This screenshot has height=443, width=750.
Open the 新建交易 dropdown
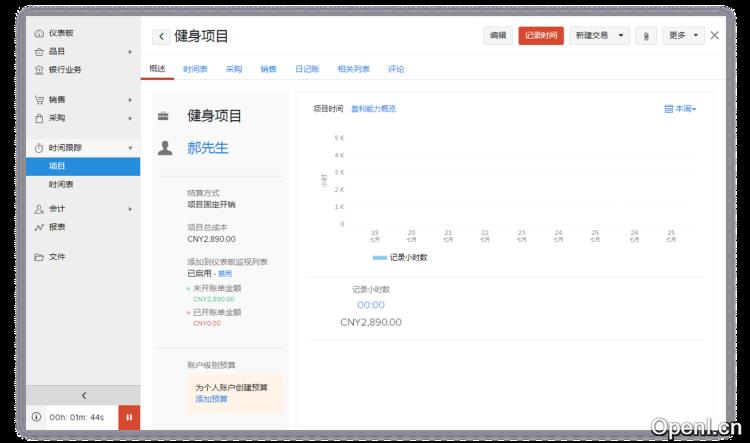(600, 36)
